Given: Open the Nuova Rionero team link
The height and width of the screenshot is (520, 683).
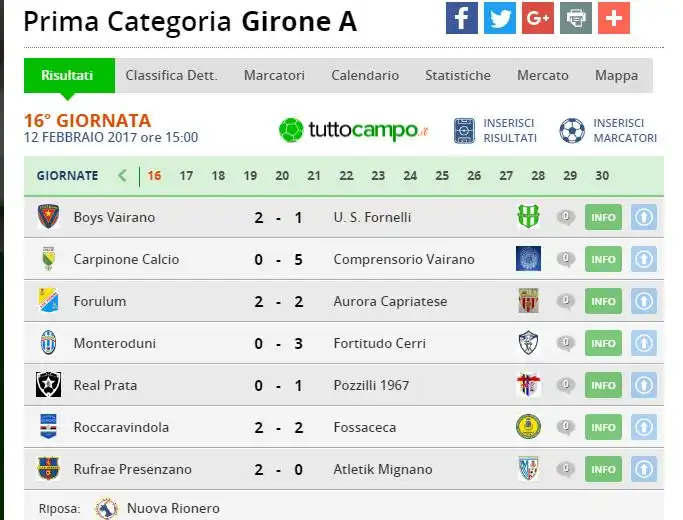Looking at the screenshot, I should 173,508.
